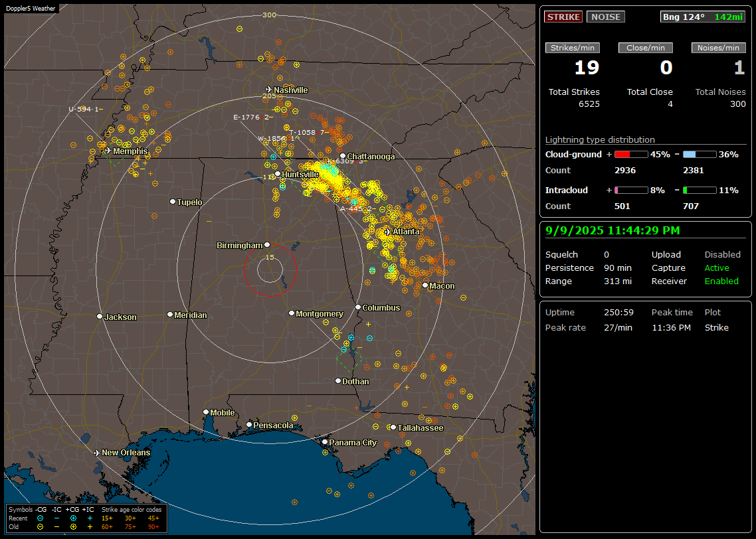Click the Meridian city marker
This screenshot has width=756, height=539.
click(169, 315)
